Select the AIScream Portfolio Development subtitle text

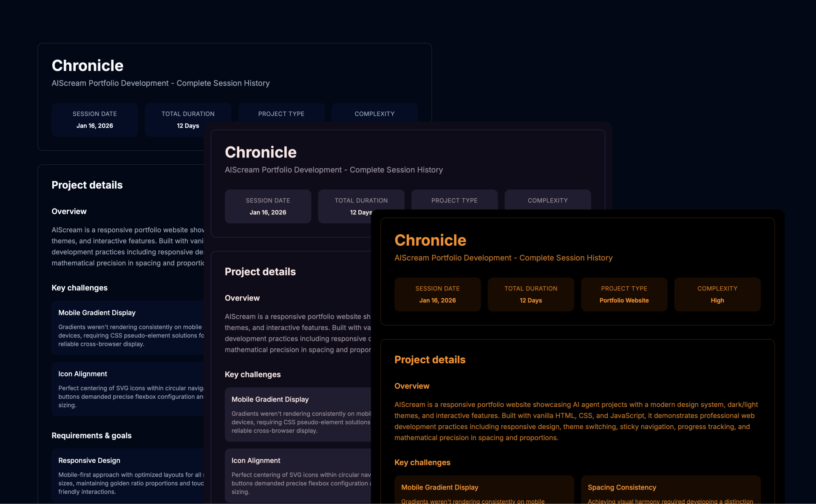coord(503,258)
